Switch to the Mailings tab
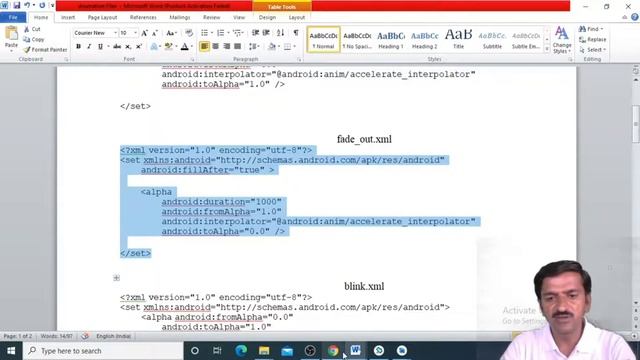The image size is (640, 360). [x=180, y=18]
